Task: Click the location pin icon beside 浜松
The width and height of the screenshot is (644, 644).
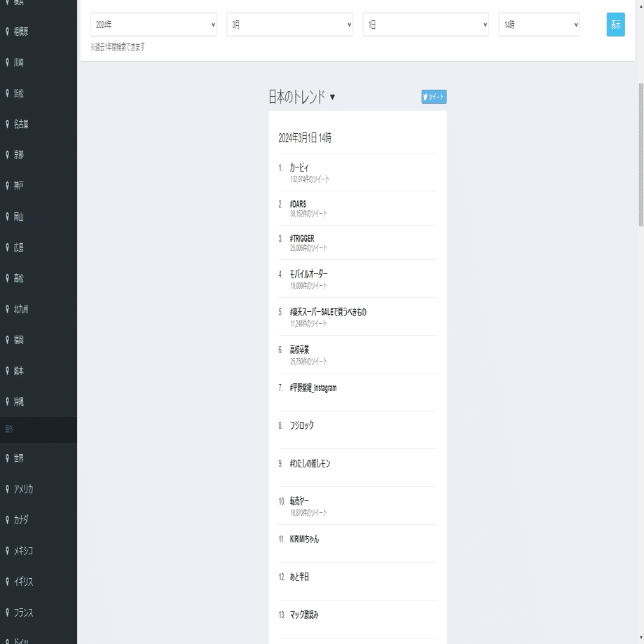Action: coord(7,93)
